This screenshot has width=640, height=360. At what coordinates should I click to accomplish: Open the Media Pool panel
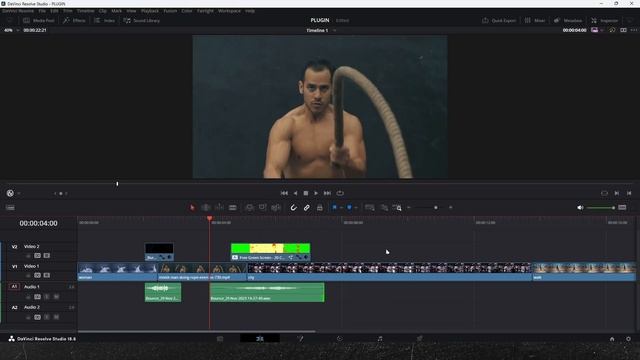pyautogui.click(x=39, y=20)
